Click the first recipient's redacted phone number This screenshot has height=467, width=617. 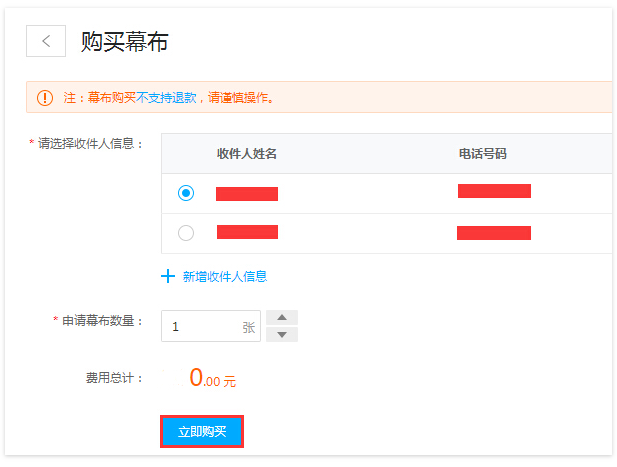coord(494,191)
